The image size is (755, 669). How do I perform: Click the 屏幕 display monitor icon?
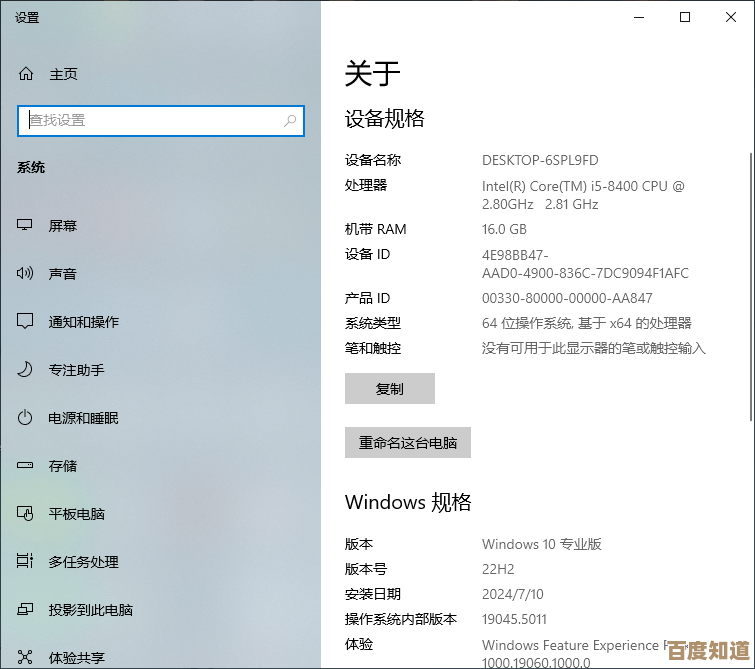tap(25, 225)
